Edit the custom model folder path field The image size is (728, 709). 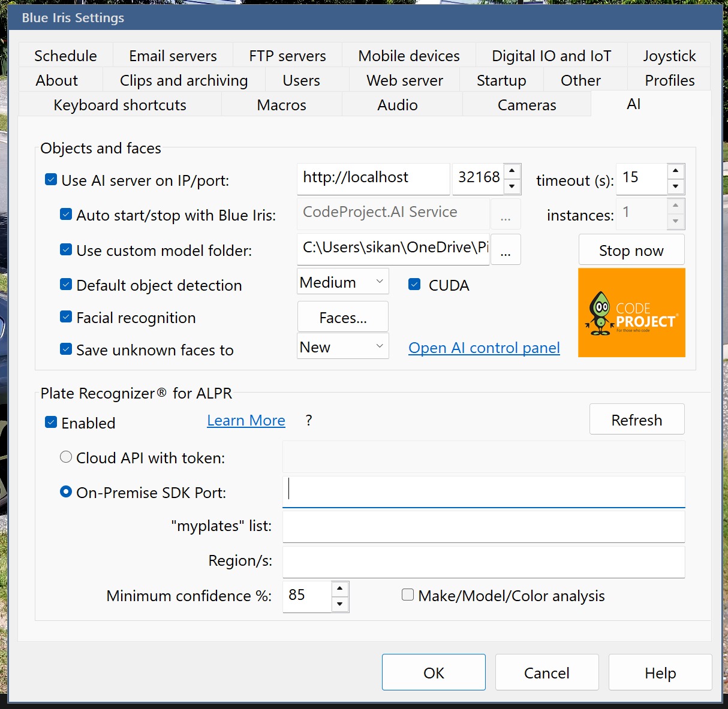click(x=393, y=249)
